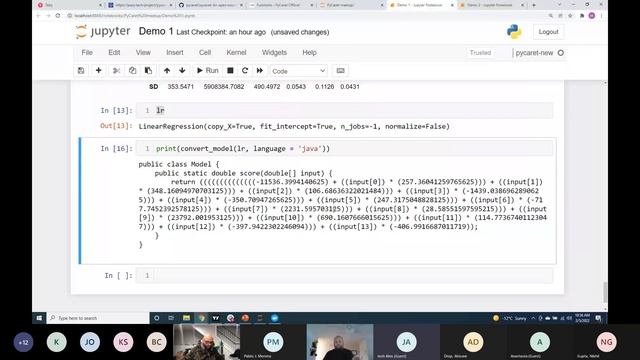Rename the notebook title Demo 1
Viewport: 640px width, 360px height.
156,31
